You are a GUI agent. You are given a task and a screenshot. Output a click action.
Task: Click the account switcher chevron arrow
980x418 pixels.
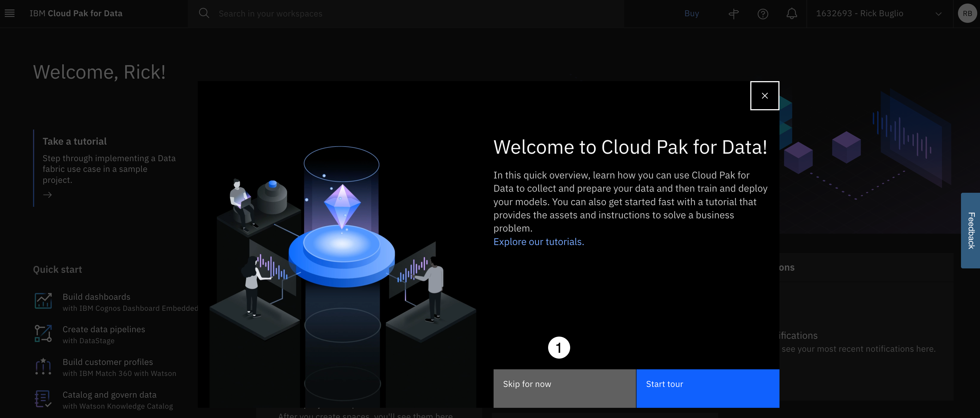click(x=938, y=14)
